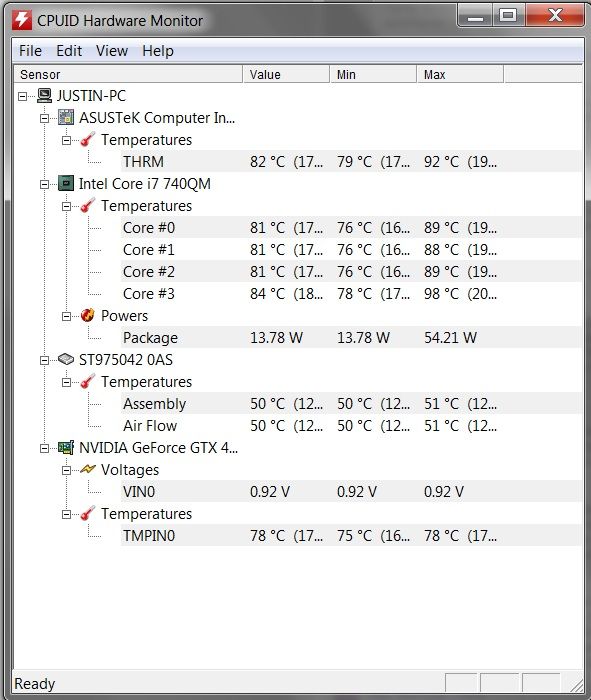Select the ST975042 0AS label
Screen dimensions: 591x700
[x=126, y=360]
